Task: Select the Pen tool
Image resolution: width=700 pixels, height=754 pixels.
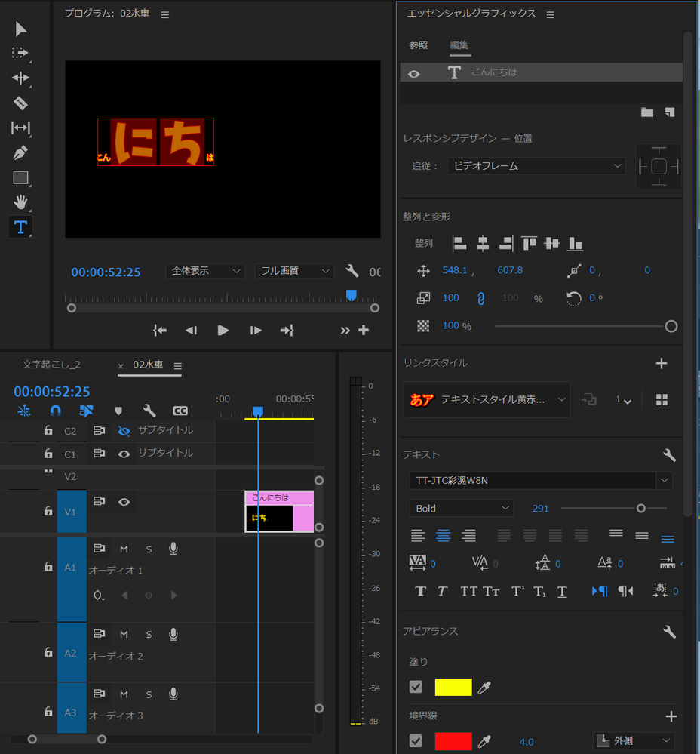Action: coord(20,152)
